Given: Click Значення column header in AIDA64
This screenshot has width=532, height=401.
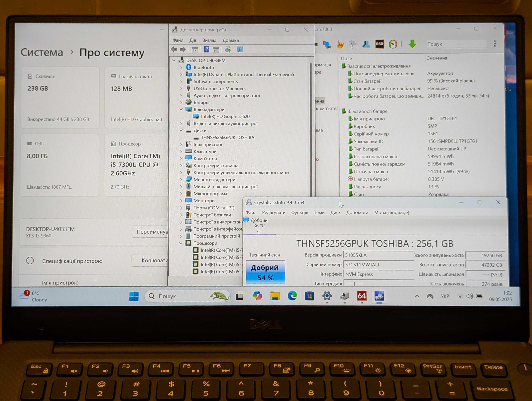Looking at the screenshot, I should tap(437, 58).
